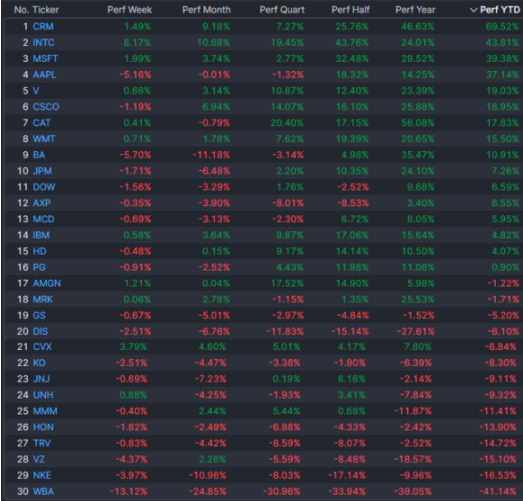Select NKE's -17.14% half-year value
This screenshot has height=501, width=523.
pos(347,475)
